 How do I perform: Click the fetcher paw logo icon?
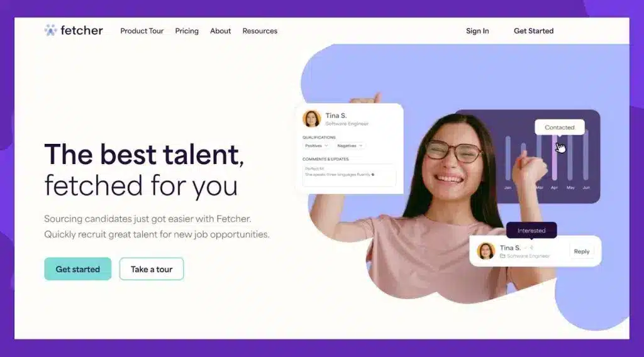[50, 30]
